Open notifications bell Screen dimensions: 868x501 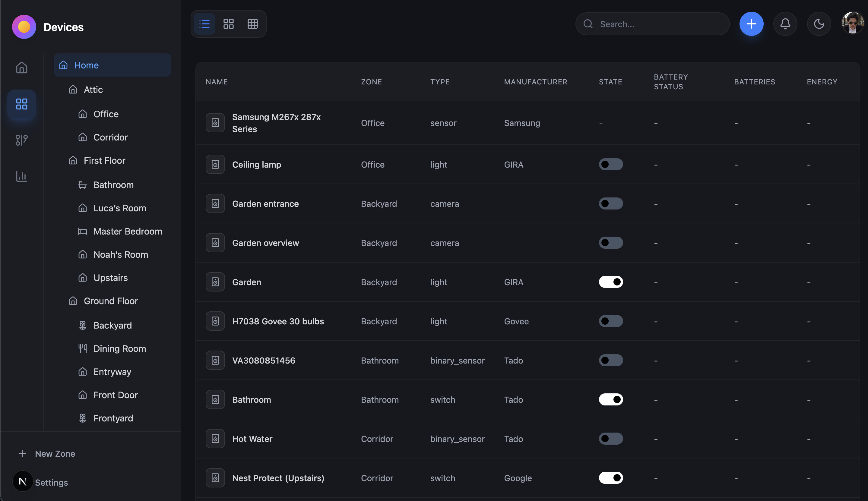tap(785, 24)
